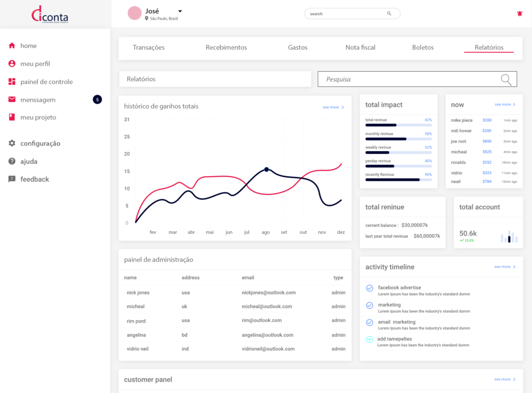
Task: Open the ajuda question mark icon
Action: tap(12, 162)
